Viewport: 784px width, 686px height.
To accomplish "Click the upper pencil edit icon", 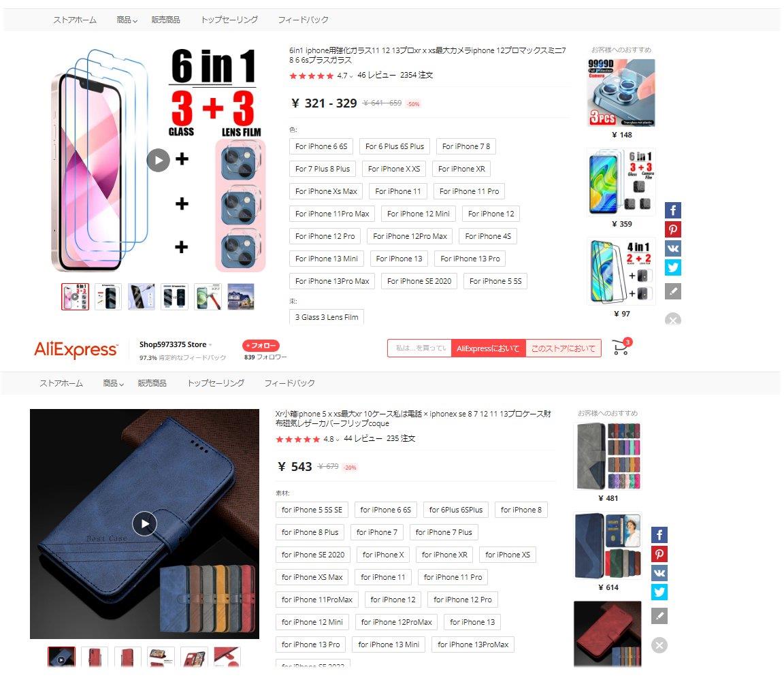I will pos(672,291).
